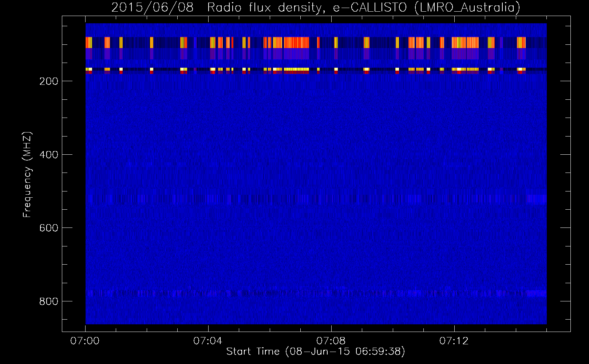The height and width of the screenshot is (364, 589).
Task: Click the 400 frequency tick label
Action: (x=49, y=155)
